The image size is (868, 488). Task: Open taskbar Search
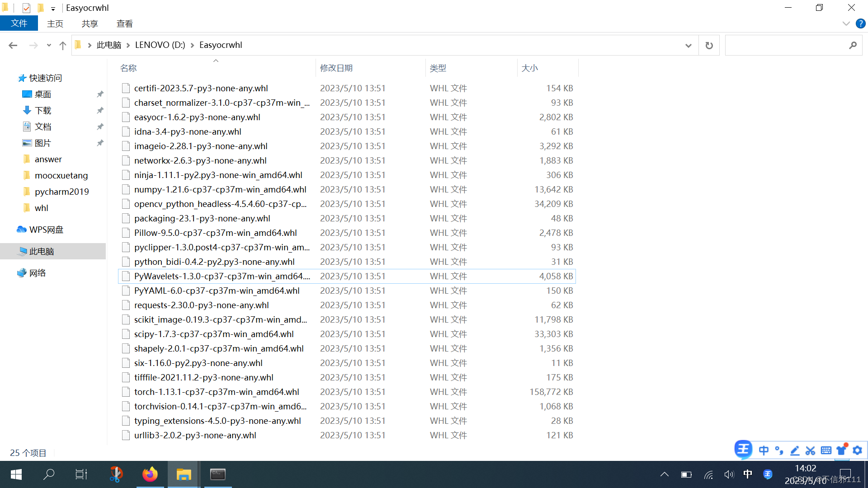[49, 474]
